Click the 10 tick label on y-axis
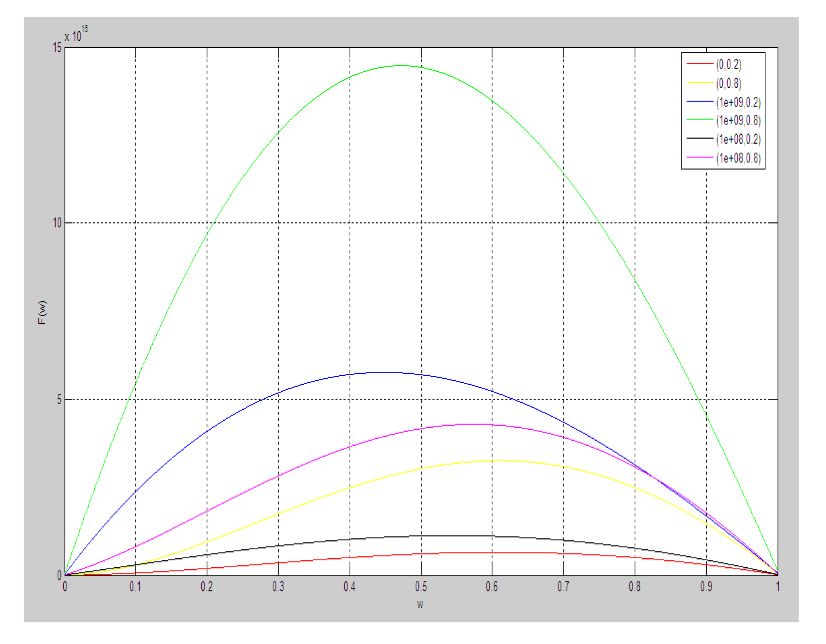 tap(57, 223)
